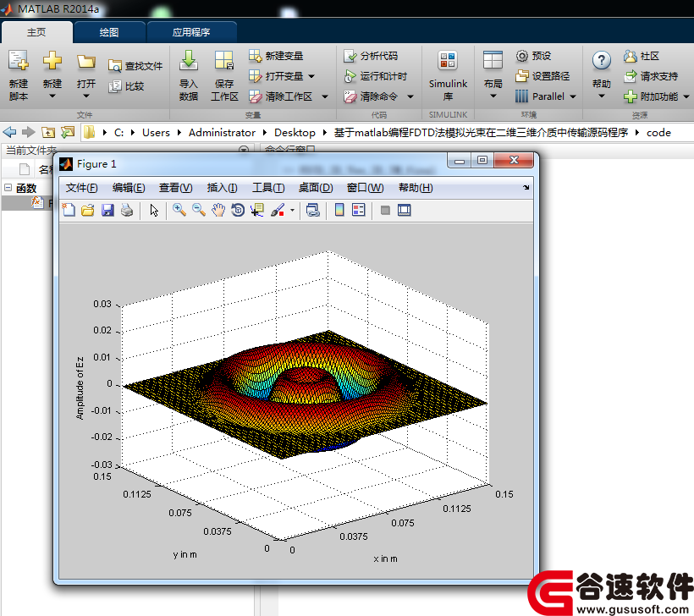Click the code folder in address path
694x616 pixels.
pyautogui.click(x=658, y=133)
